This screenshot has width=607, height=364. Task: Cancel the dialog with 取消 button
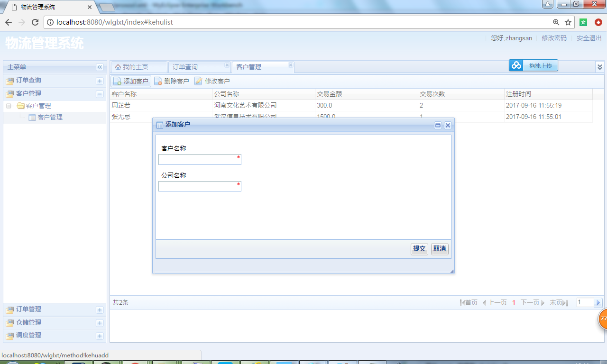point(439,248)
